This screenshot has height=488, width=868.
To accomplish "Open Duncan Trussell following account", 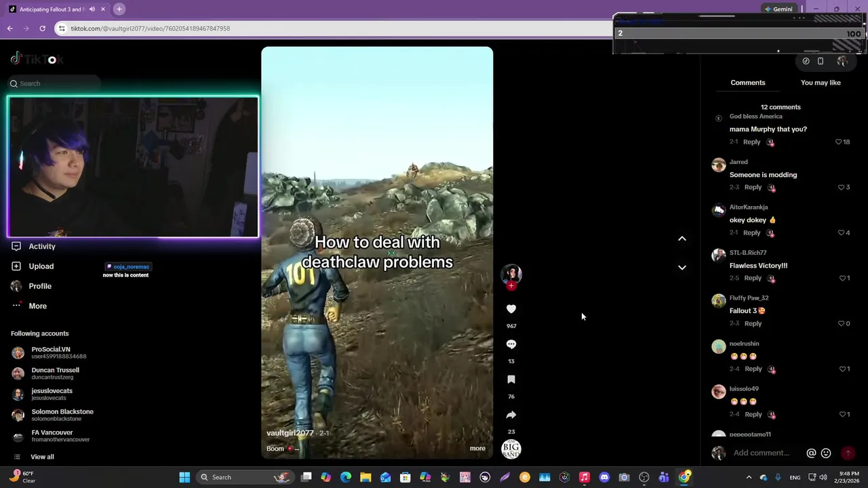I will point(47,373).
